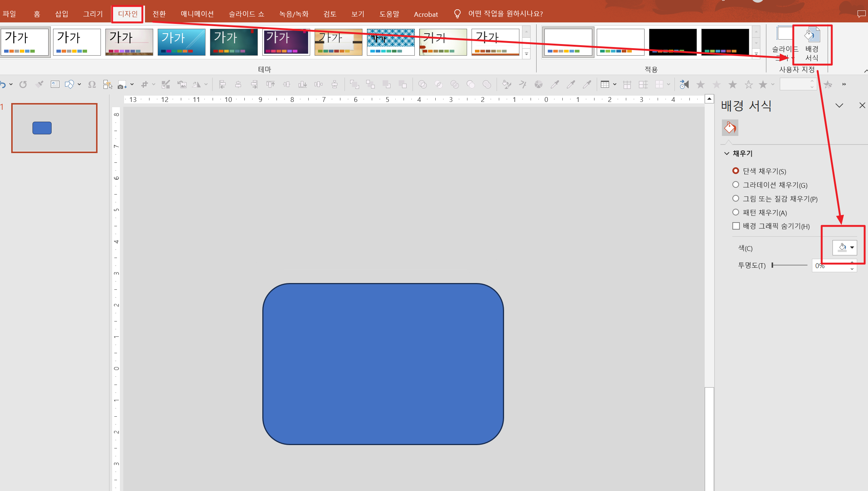Image resolution: width=868 pixels, height=491 pixels.
Task: Insert a symbol with the Omega icon
Action: coord(92,84)
